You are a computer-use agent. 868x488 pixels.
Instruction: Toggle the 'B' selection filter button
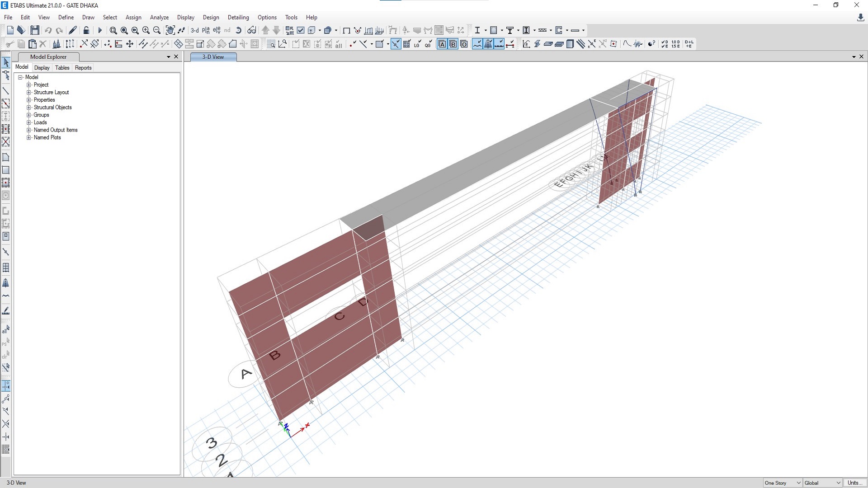(x=453, y=44)
